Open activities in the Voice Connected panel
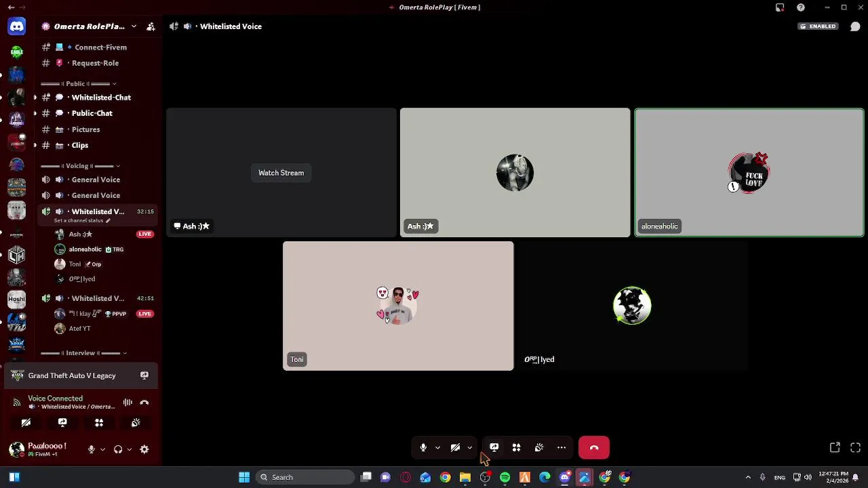This screenshot has height=488, width=868. (99, 423)
